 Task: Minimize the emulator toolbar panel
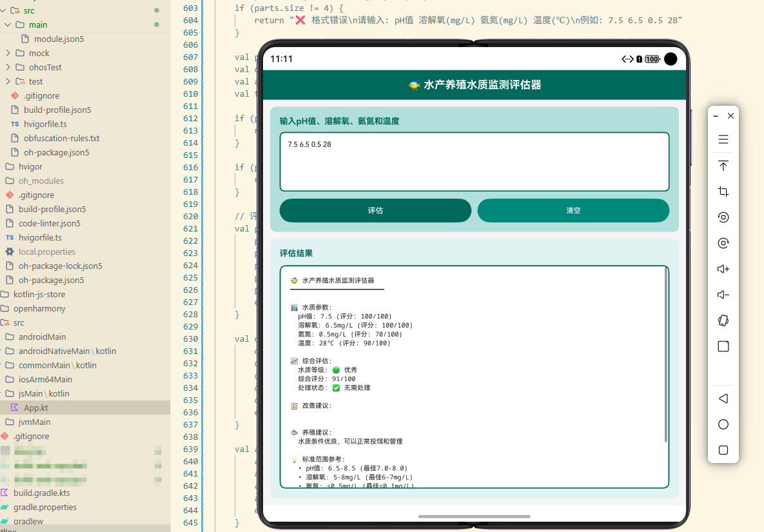pos(715,116)
